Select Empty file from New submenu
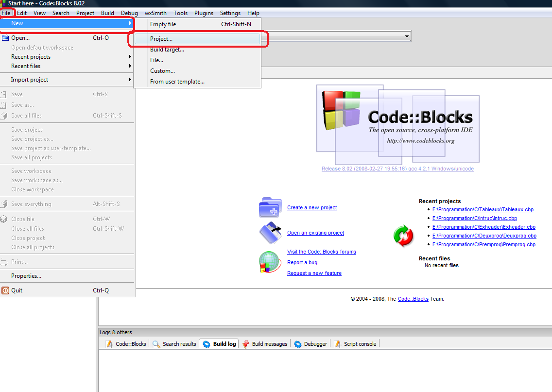Screen dimensions: 552x392 tap(197, 24)
